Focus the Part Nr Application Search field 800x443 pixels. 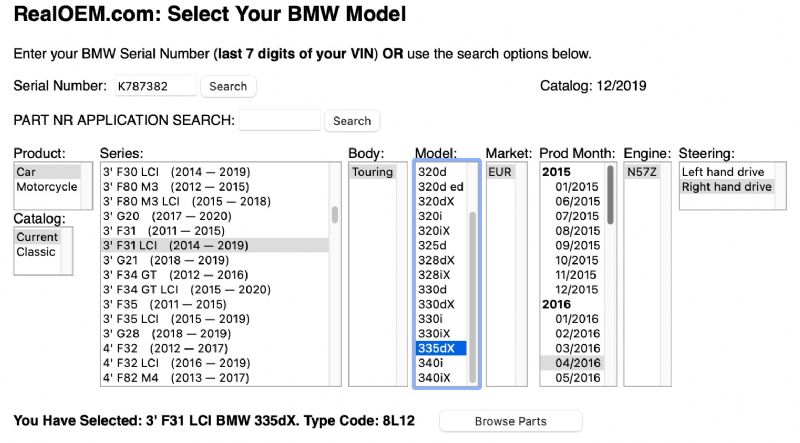click(x=280, y=121)
